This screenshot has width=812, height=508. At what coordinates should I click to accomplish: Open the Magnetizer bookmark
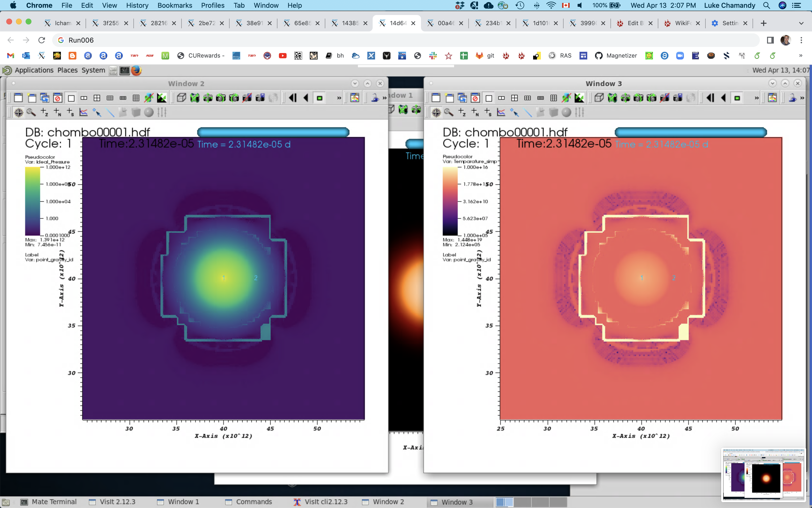click(x=616, y=56)
